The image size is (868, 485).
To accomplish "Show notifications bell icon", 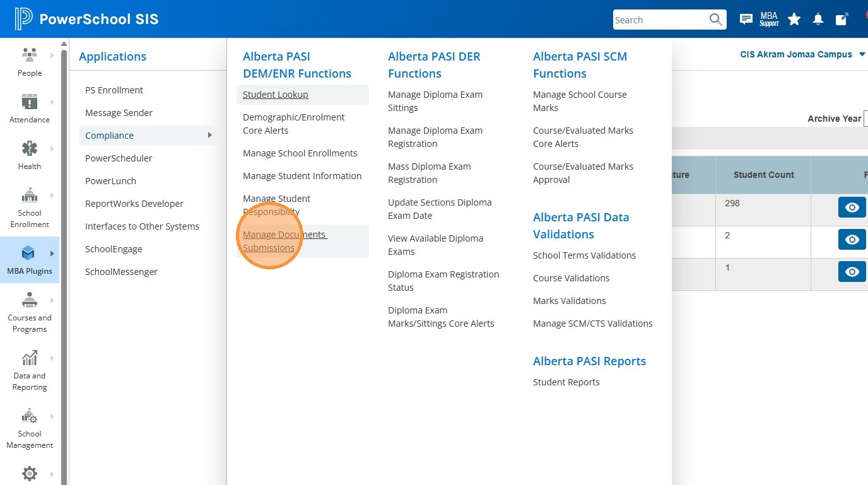I will click(x=818, y=20).
